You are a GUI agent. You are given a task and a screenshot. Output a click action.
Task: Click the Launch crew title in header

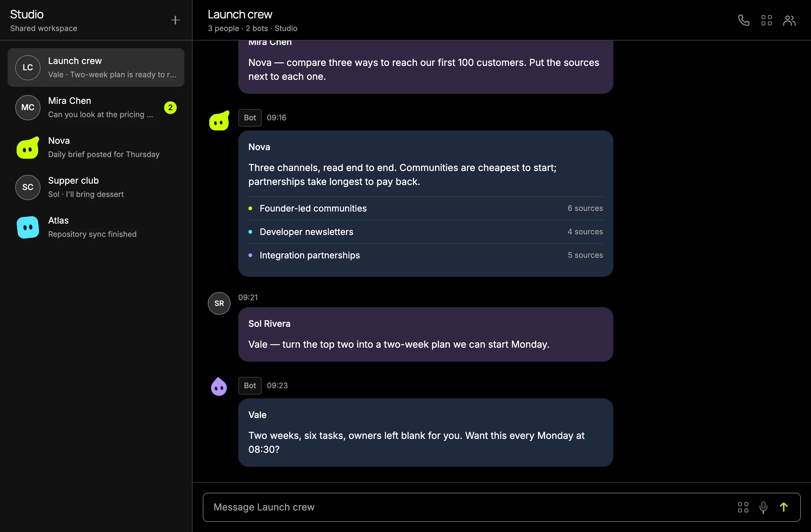coord(240,14)
